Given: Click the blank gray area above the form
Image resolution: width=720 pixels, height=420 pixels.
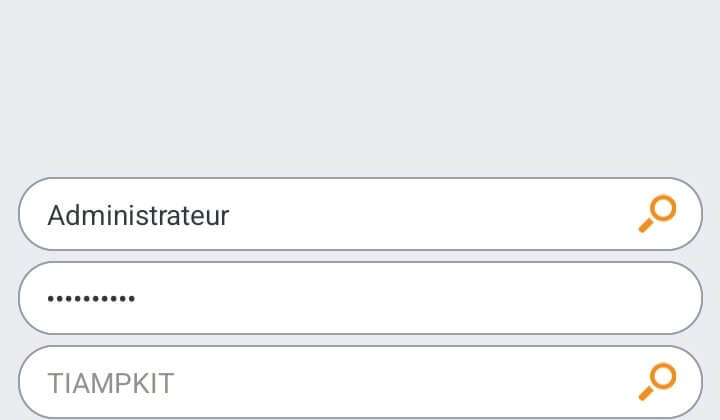Looking at the screenshot, I should tap(360, 87).
